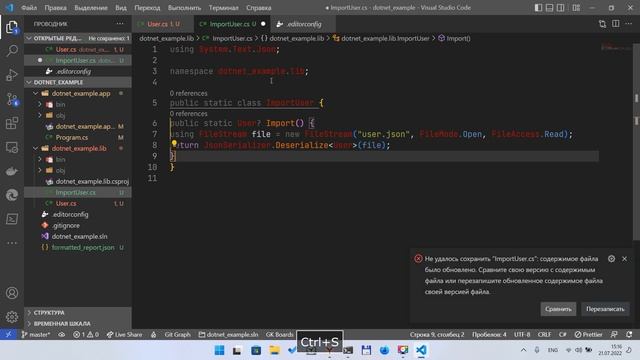Open the terminal-style view icon in activity bar
640x360 pixels.
[12, 219]
